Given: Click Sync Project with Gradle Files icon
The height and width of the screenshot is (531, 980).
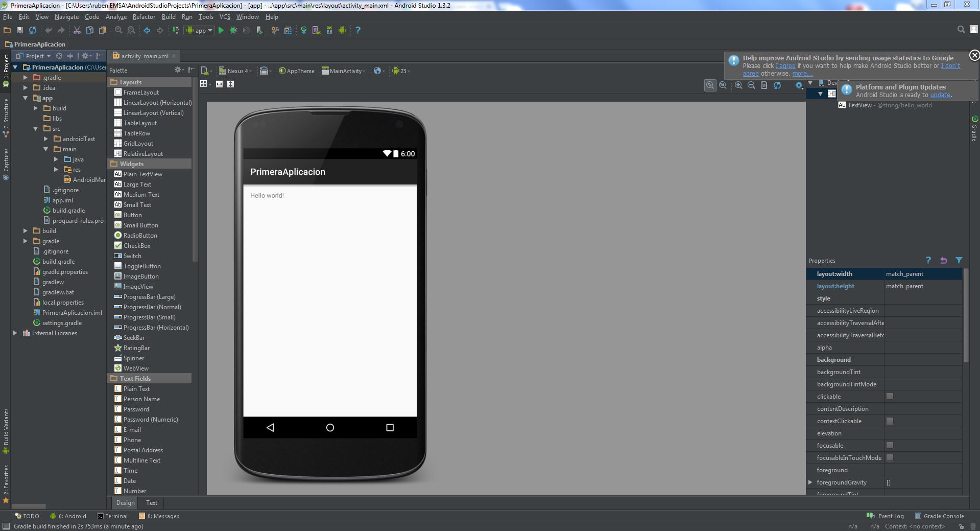Looking at the screenshot, I should click(303, 31).
